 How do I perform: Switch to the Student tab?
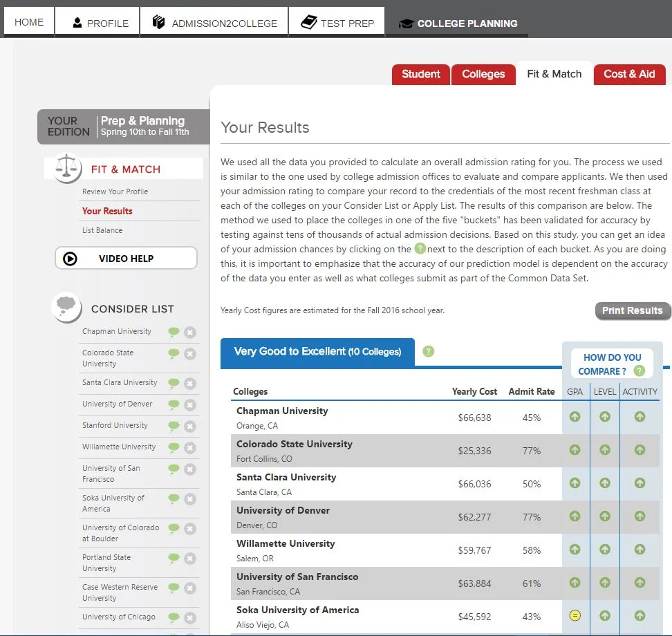[421, 74]
